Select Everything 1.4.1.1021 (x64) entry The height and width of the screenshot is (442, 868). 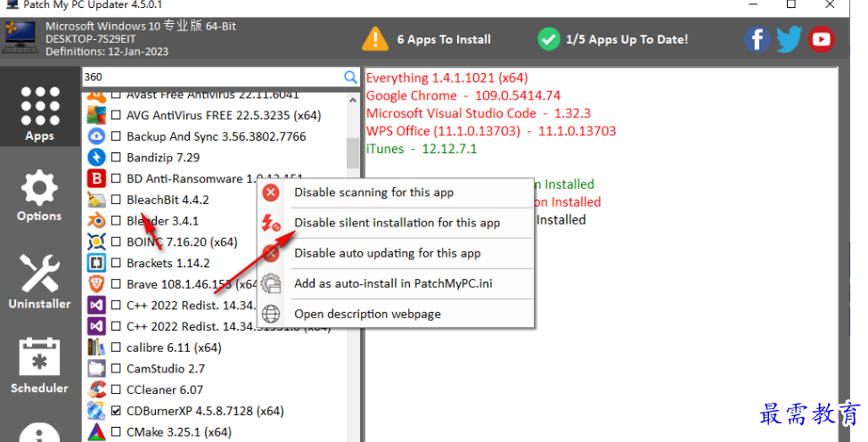446,78
